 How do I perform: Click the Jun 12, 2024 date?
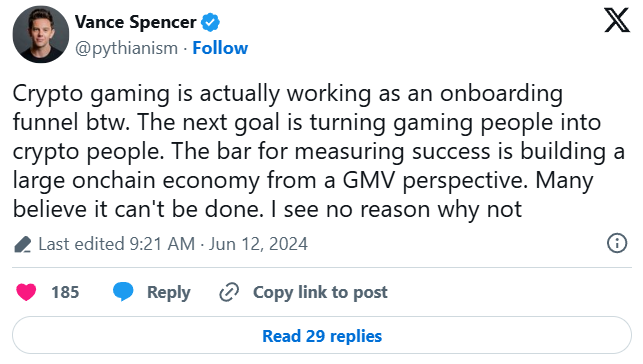tap(258, 244)
